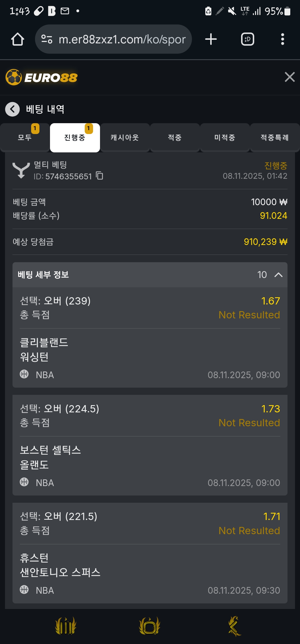This screenshot has width=300, height=644.
Task: Open the browser three-dot menu
Action: pos(282,39)
